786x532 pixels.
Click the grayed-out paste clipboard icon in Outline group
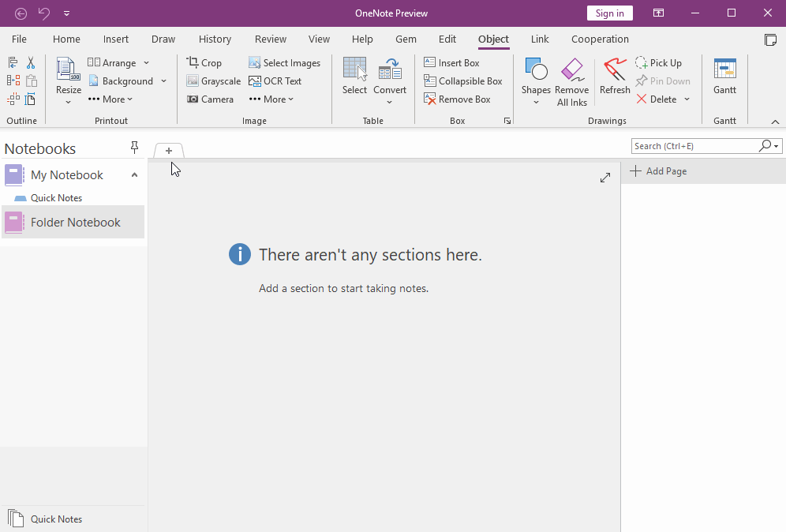click(x=31, y=81)
